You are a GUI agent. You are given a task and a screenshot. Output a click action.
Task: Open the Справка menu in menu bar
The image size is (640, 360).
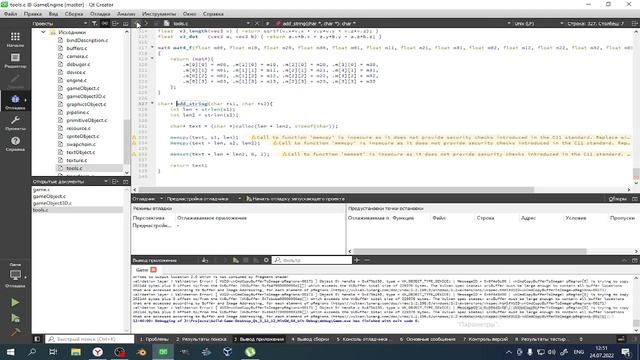pyautogui.click(x=213, y=13)
